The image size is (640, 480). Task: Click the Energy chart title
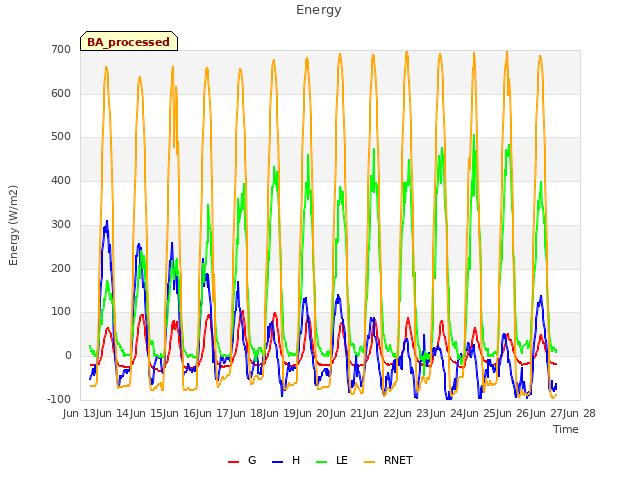click(x=319, y=10)
